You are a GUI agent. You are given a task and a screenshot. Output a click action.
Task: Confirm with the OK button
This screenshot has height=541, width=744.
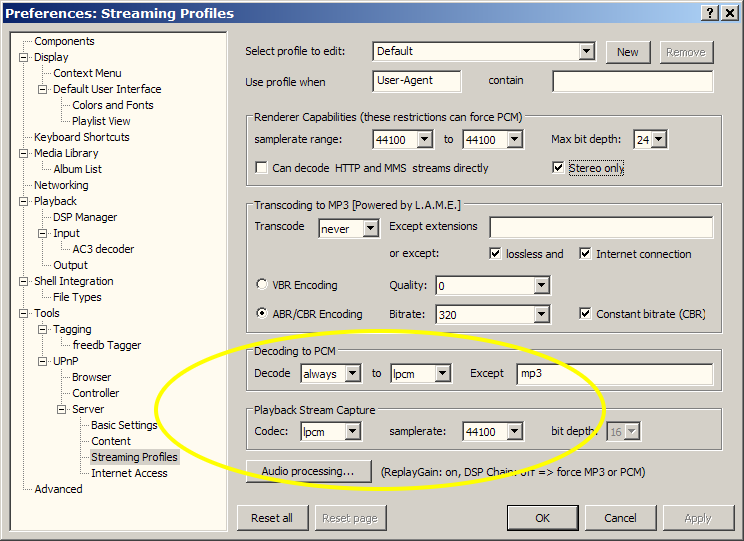542,518
